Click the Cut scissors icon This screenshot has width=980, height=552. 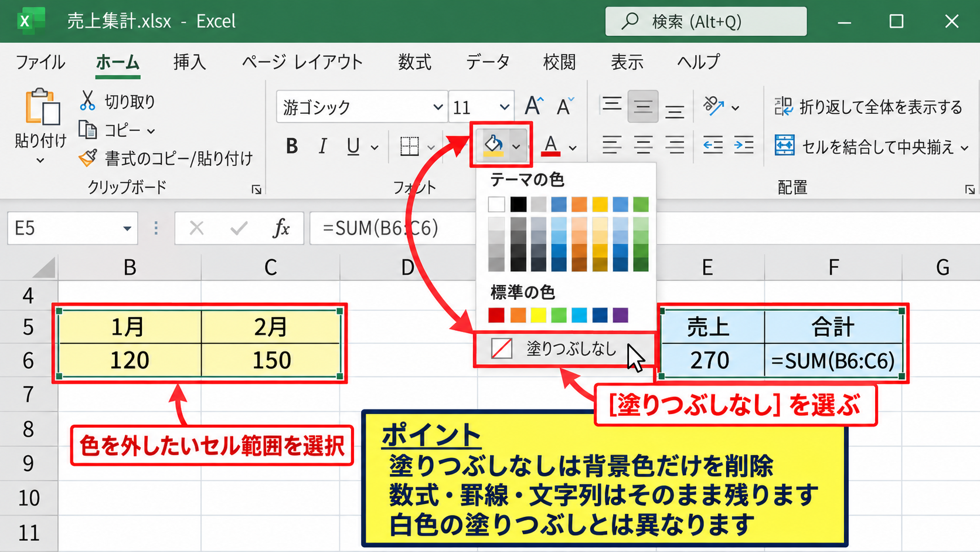[87, 101]
